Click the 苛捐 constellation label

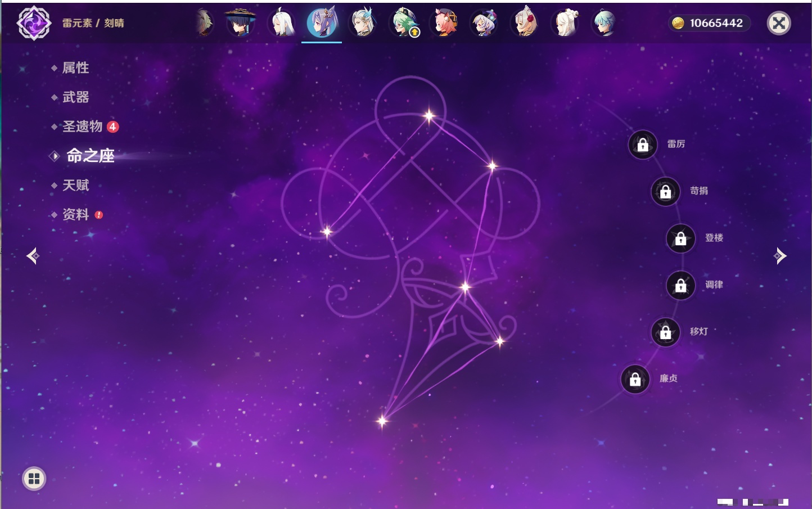coord(699,191)
